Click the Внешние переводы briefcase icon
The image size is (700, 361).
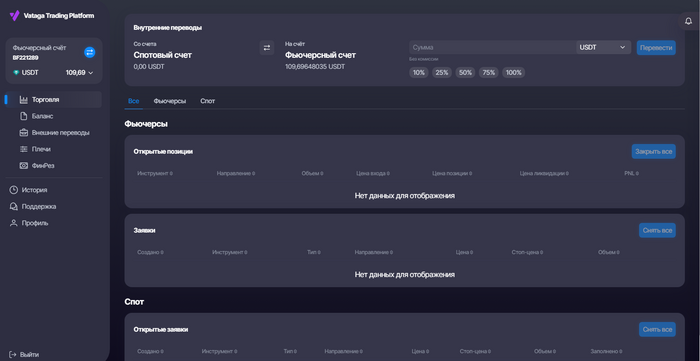point(24,133)
